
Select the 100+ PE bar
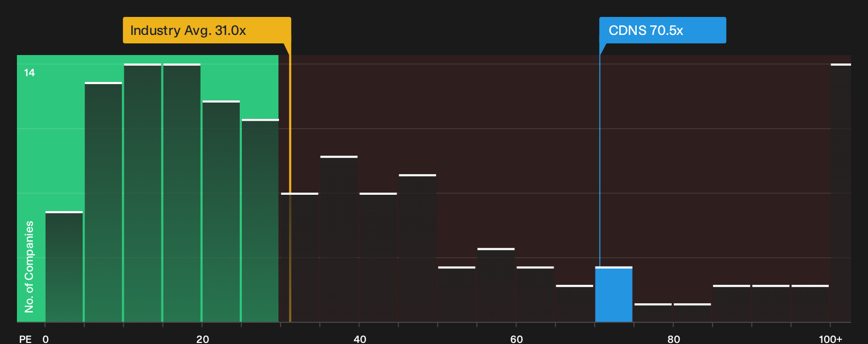841,193
